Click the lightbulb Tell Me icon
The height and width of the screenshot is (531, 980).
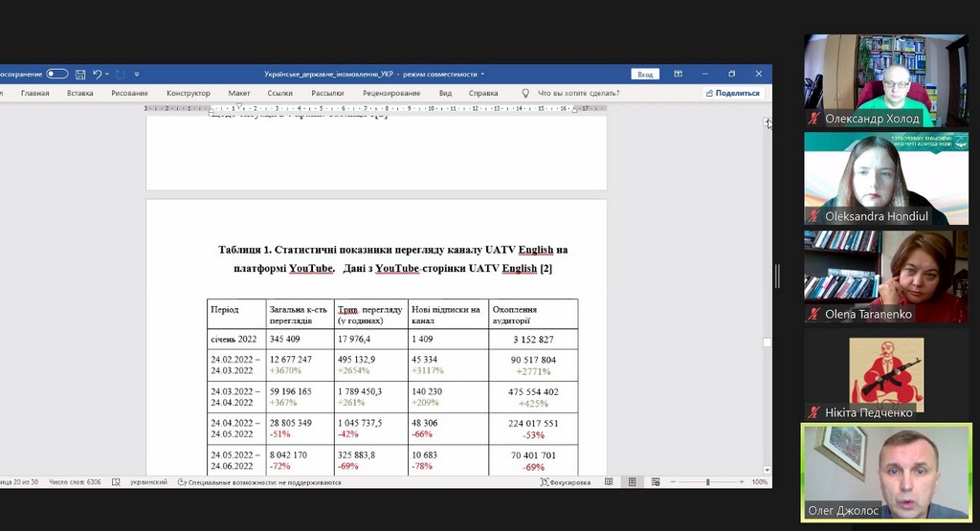pos(525,93)
